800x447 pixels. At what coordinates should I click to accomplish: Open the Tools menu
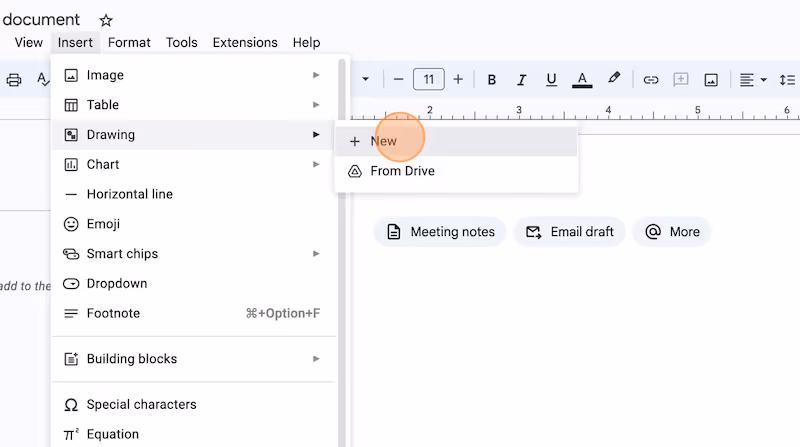181,42
